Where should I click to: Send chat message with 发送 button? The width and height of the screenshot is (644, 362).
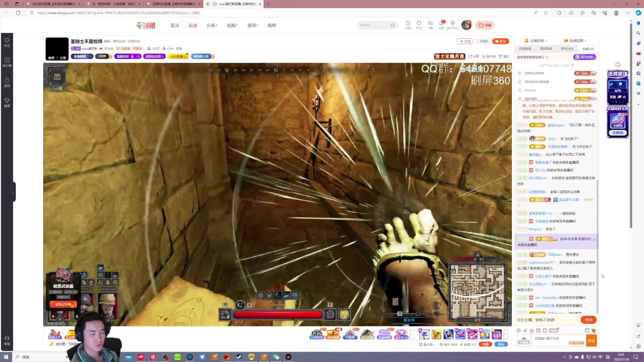pos(591,341)
